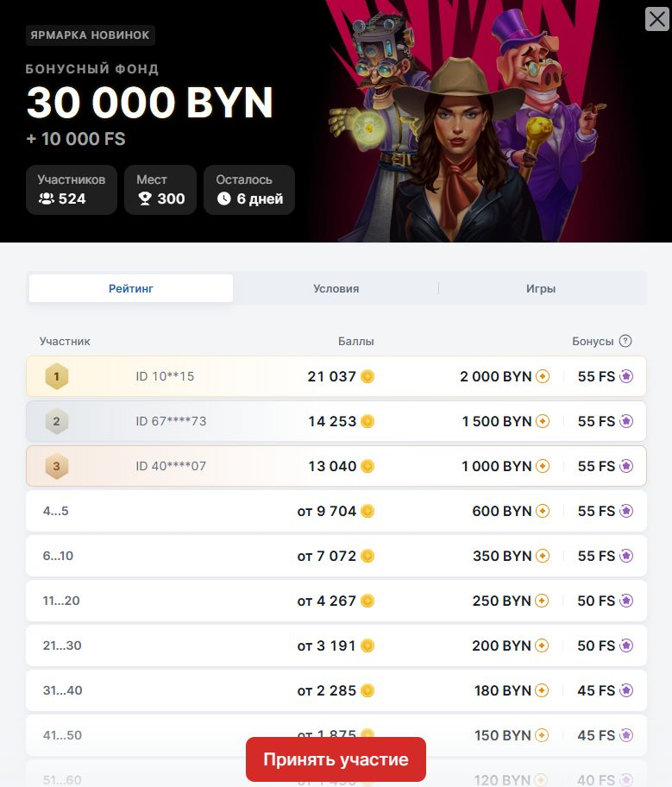Screen dimensions: 672x787
Task: Click the 11...20 places row
Action: pyautogui.click(x=336, y=601)
